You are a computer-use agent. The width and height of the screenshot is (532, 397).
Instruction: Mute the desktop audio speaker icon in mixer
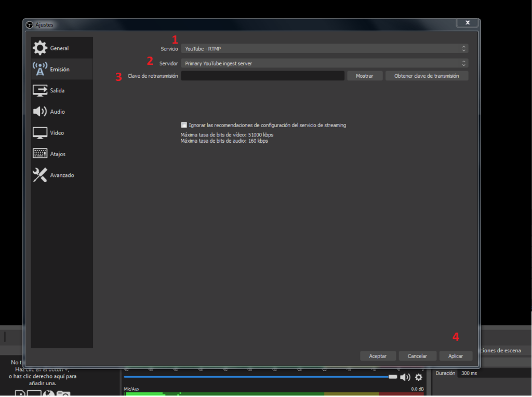[405, 377]
